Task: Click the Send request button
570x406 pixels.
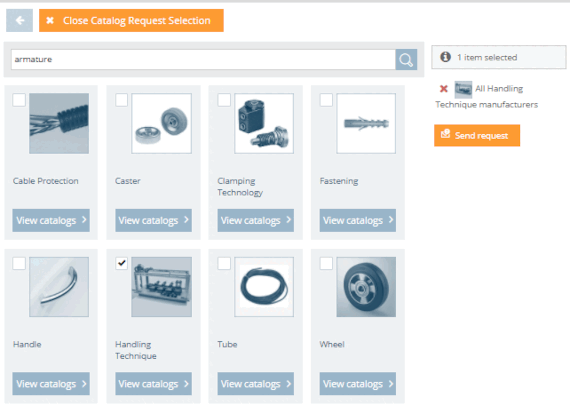Action: [x=477, y=136]
